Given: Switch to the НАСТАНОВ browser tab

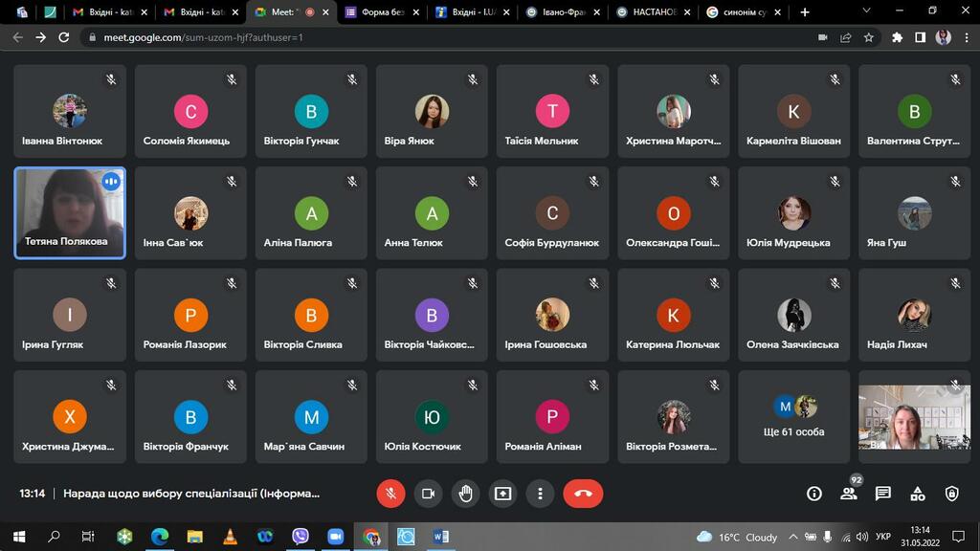Looking at the screenshot, I should point(655,11).
